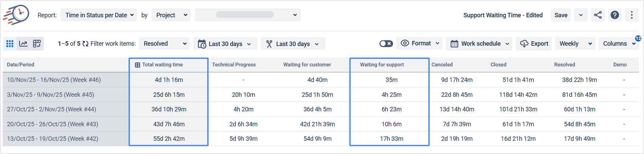
Task: Click the Export button
Action: (x=534, y=44)
